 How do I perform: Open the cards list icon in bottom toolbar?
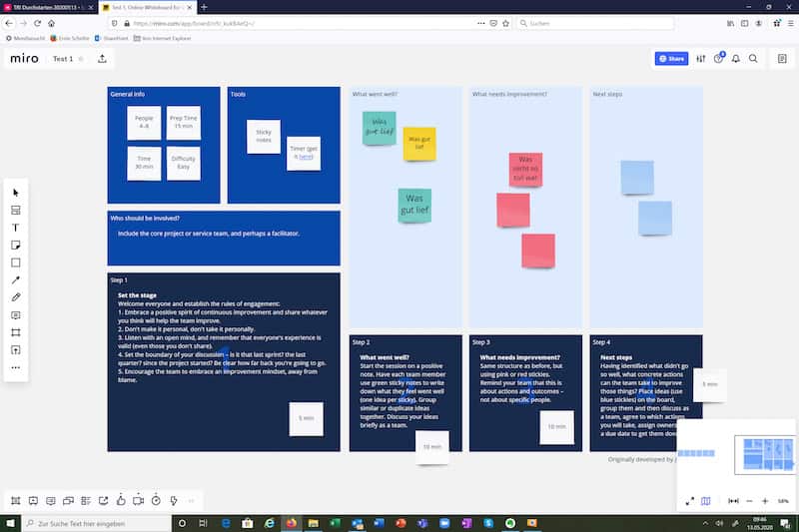[86, 501]
